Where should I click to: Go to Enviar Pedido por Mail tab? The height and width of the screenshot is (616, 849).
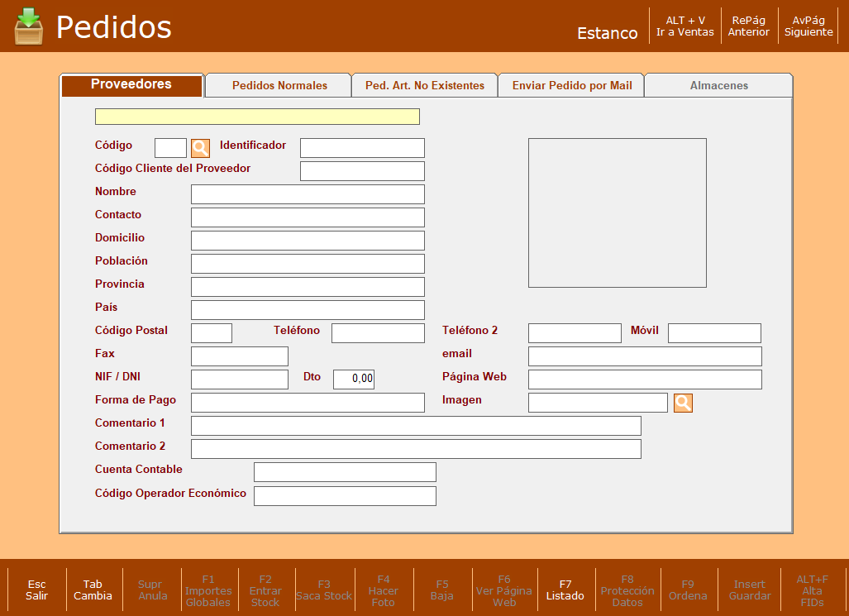pos(572,86)
